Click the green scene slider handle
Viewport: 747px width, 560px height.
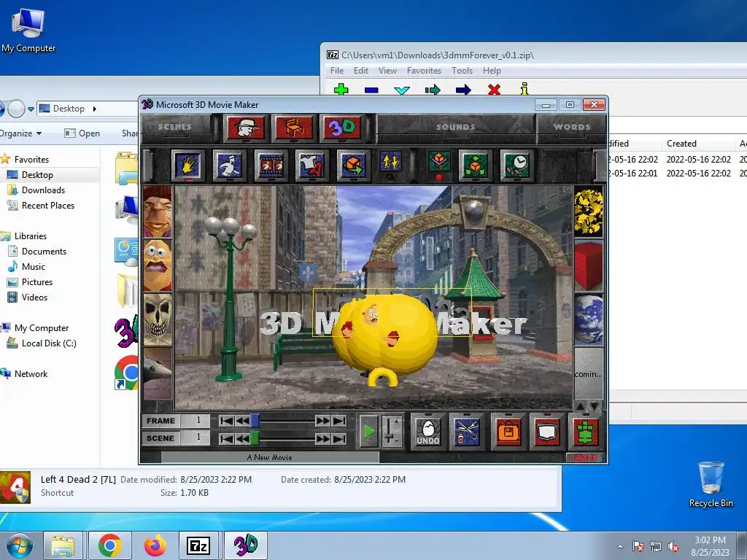255,438
